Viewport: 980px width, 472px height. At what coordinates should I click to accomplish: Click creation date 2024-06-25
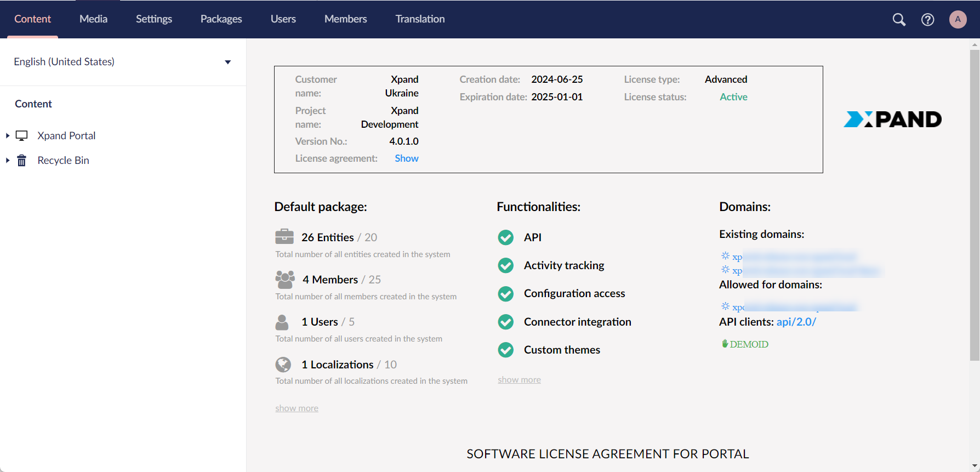[x=557, y=79]
